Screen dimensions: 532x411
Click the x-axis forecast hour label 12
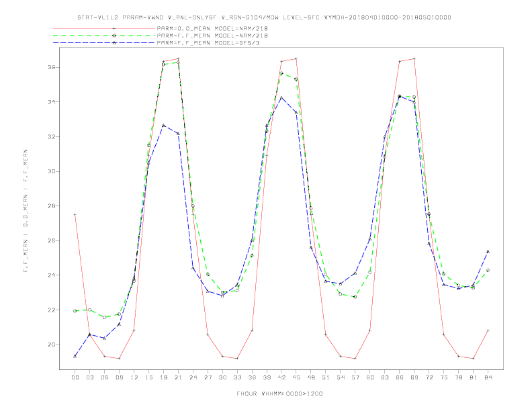134,377
